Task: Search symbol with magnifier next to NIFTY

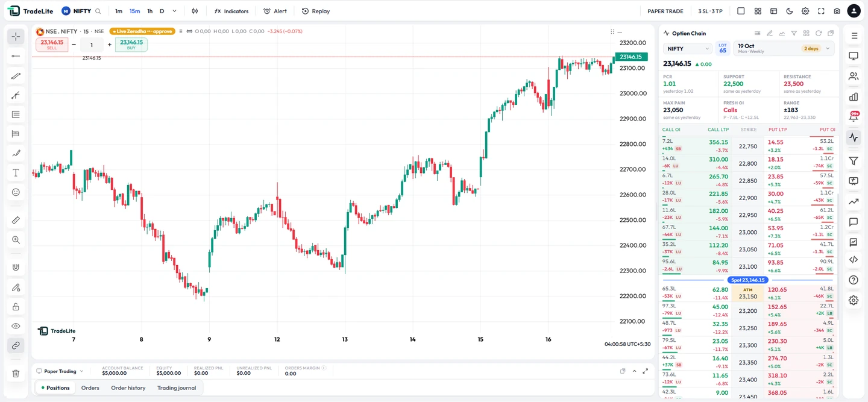Action: pyautogui.click(x=98, y=11)
